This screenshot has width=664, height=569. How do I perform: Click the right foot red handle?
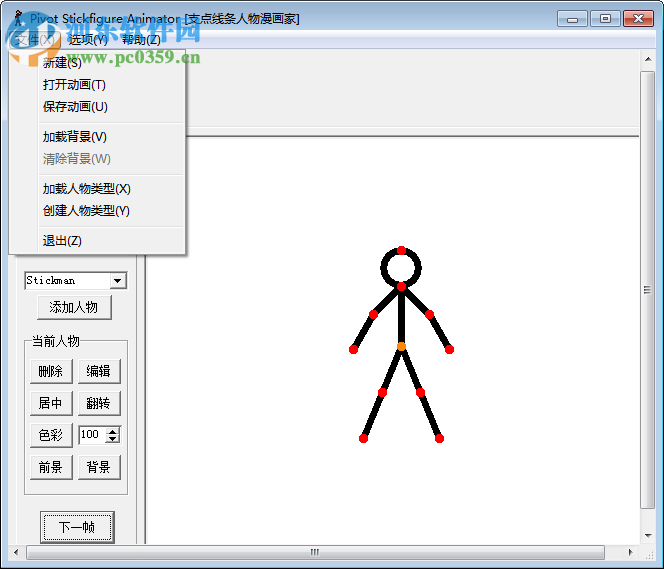[x=439, y=438]
